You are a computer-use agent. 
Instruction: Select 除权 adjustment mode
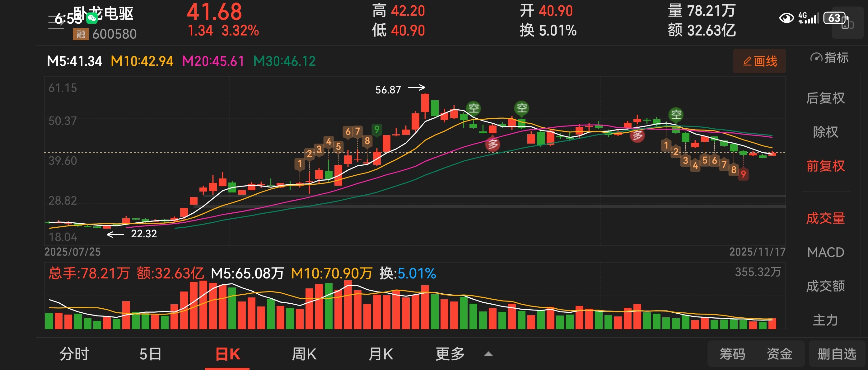coord(825,132)
